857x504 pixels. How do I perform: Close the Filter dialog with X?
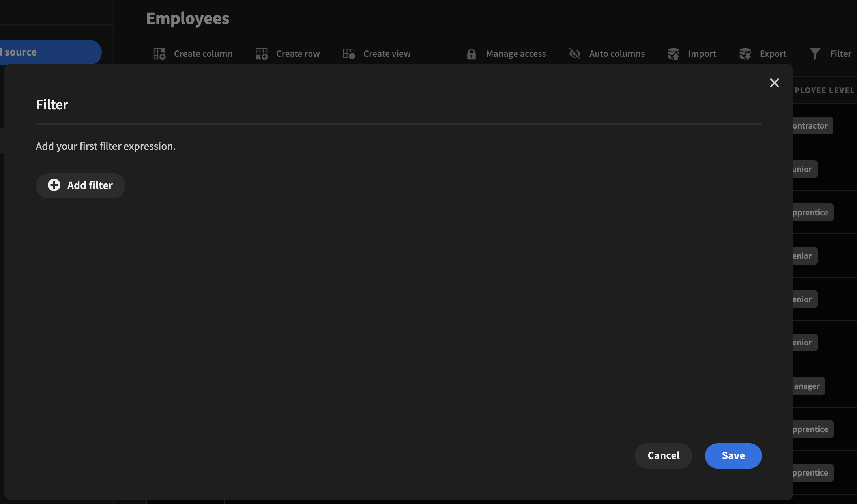point(774,83)
